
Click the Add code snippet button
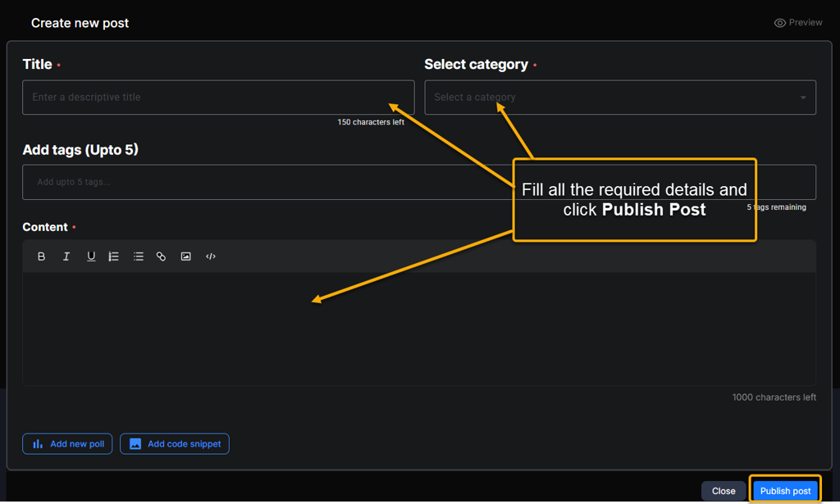pyautogui.click(x=175, y=443)
